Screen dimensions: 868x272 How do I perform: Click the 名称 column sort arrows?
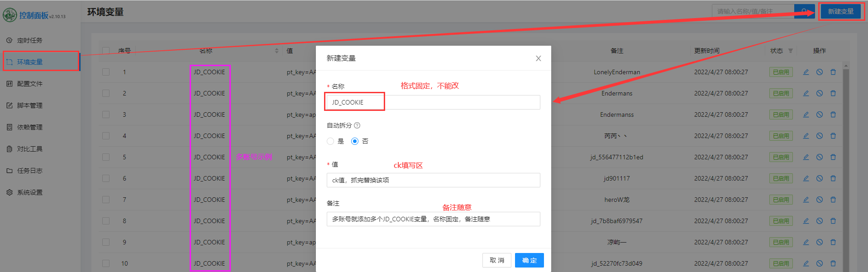(277, 51)
